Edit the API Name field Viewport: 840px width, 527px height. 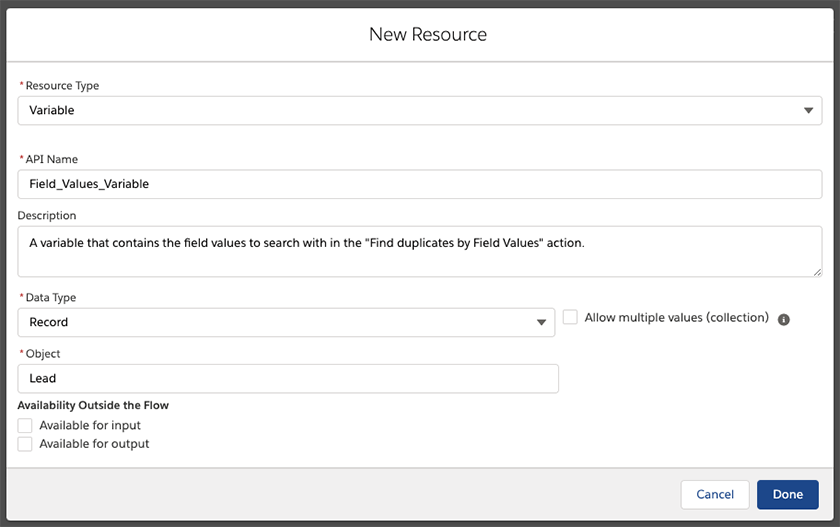coord(419,184)
